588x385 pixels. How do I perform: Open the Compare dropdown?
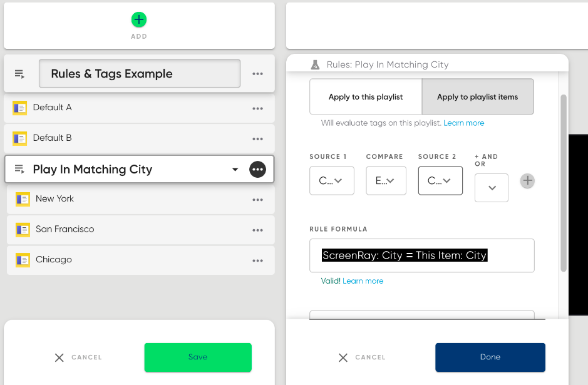pos(386,181)
